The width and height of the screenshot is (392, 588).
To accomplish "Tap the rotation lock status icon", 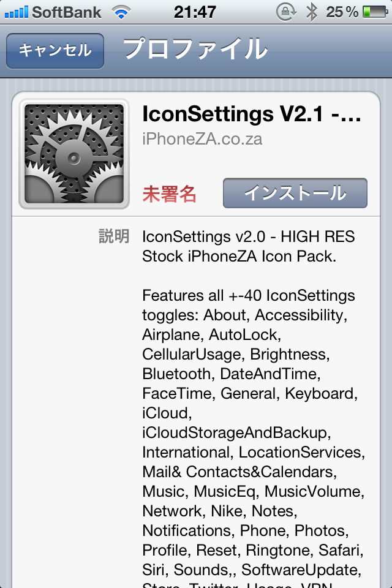I will coord(286,12).
